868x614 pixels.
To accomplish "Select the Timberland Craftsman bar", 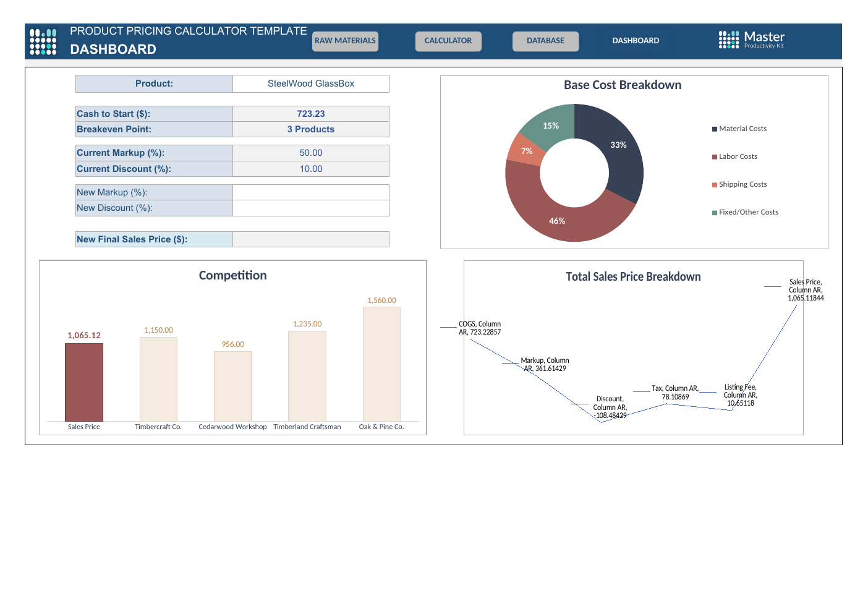I will point(307,376).
